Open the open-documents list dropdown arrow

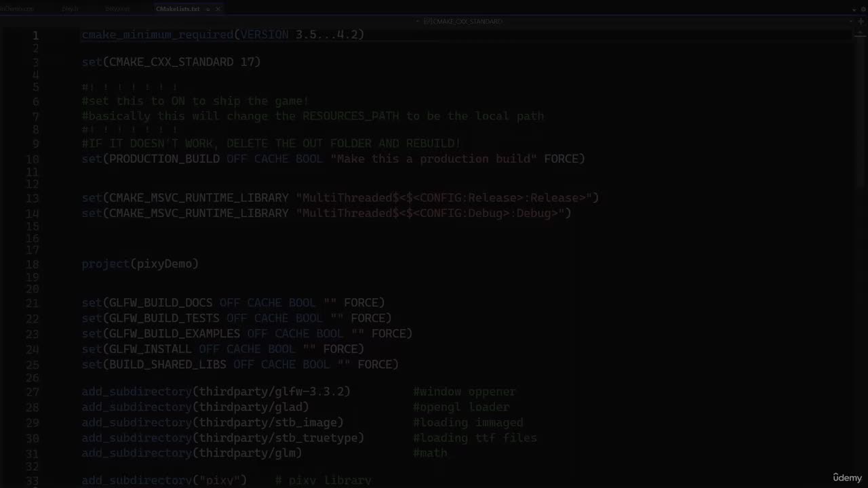854,9
